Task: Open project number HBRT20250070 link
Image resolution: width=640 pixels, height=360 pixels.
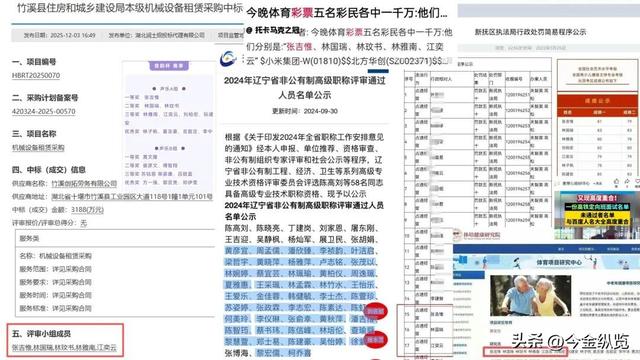Action: 36,76
